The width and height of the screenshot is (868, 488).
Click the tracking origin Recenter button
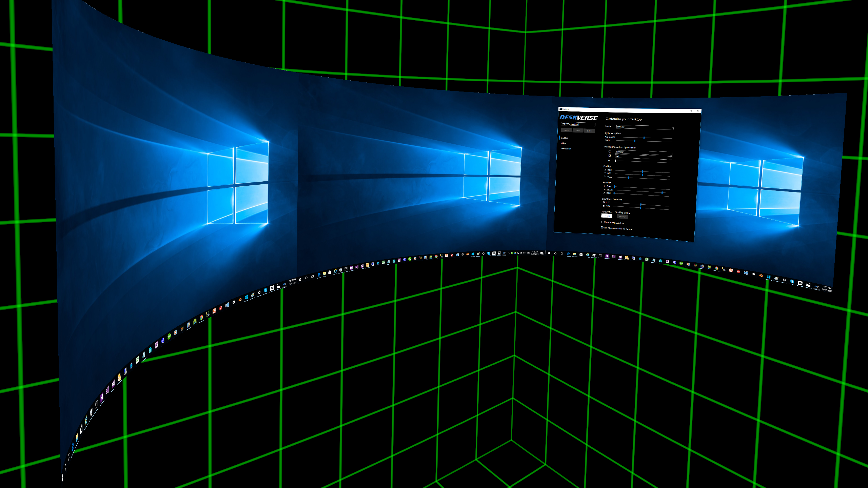point(622,217)
